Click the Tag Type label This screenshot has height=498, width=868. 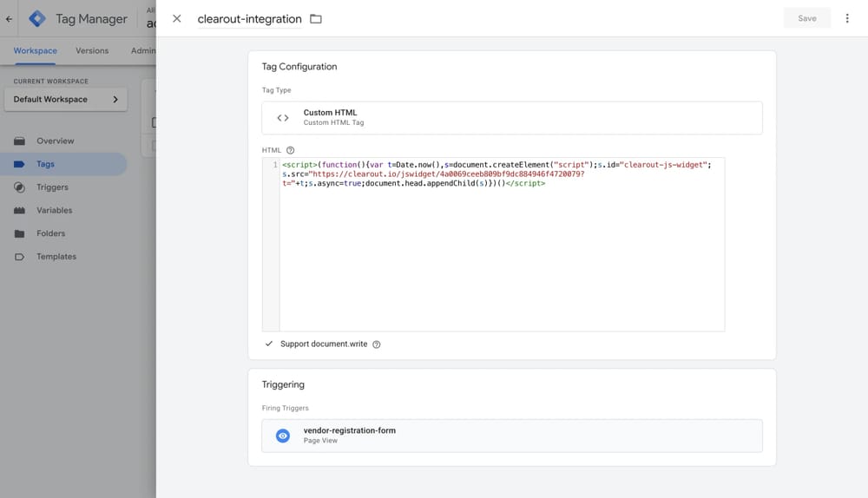click(x=276, y=89)
